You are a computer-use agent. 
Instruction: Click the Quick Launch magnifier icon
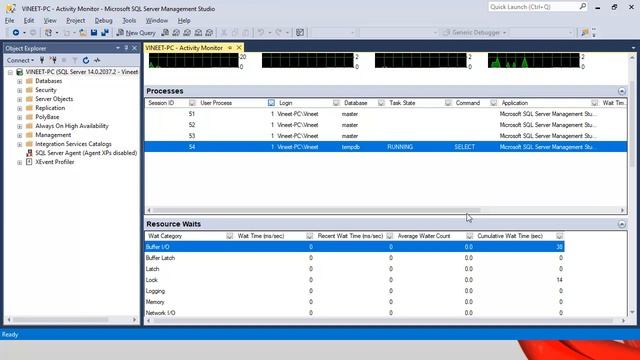[582, 7]
